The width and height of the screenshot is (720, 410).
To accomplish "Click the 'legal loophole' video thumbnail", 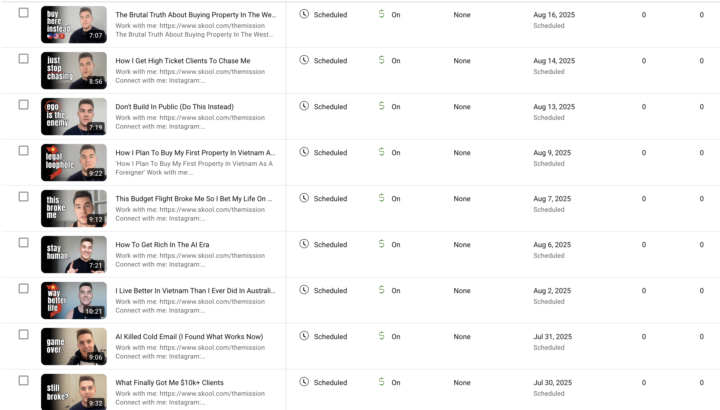I will (73, 162).
